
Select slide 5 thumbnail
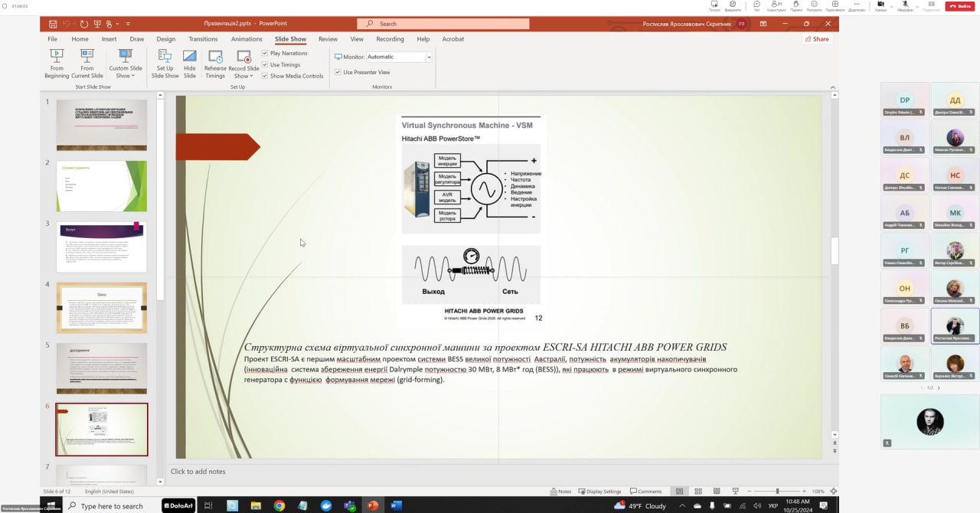[x=101, y=368]
